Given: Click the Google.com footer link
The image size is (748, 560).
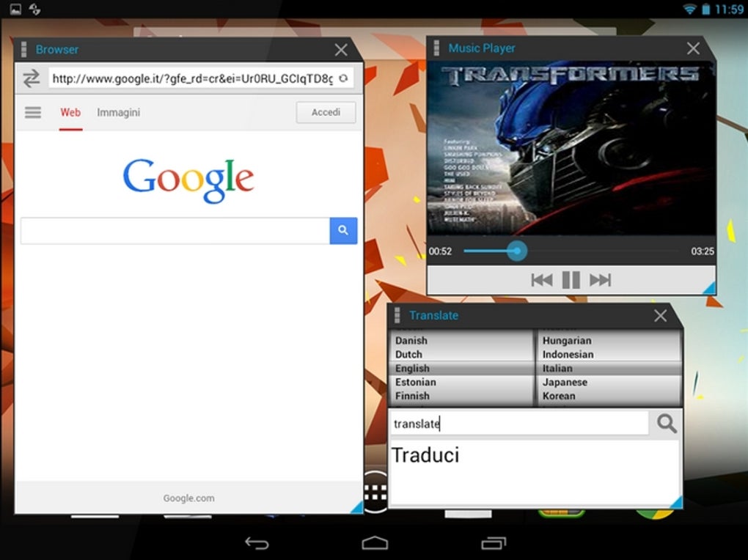Looking at the screenshot, I should [189, 498].
